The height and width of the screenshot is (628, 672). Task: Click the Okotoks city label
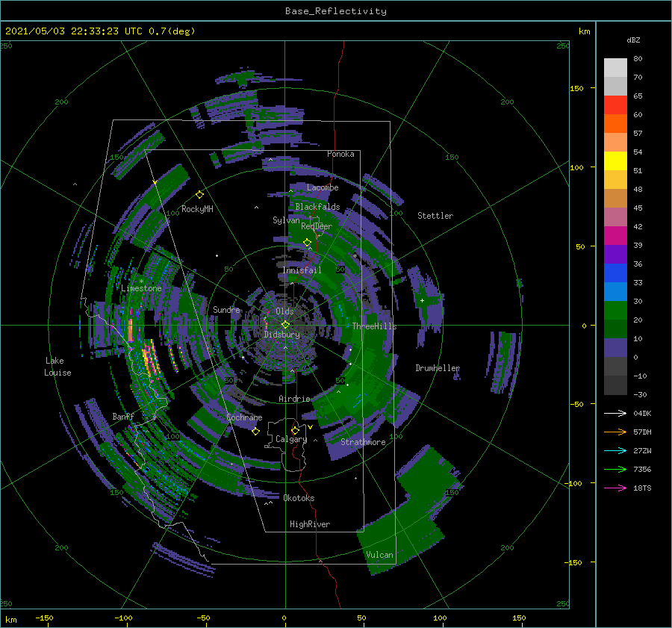(299, 498)
